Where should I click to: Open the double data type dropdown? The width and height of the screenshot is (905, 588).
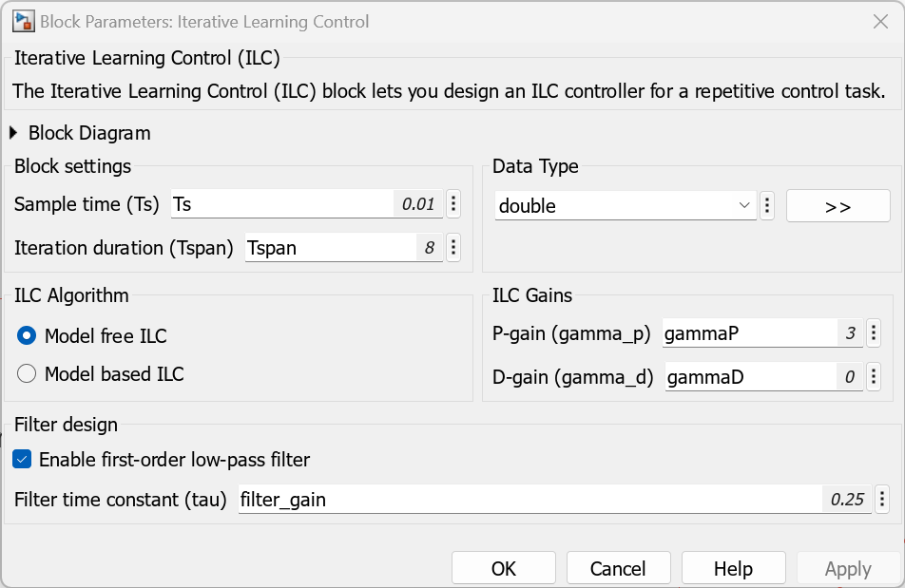click(x=626, y=206)
